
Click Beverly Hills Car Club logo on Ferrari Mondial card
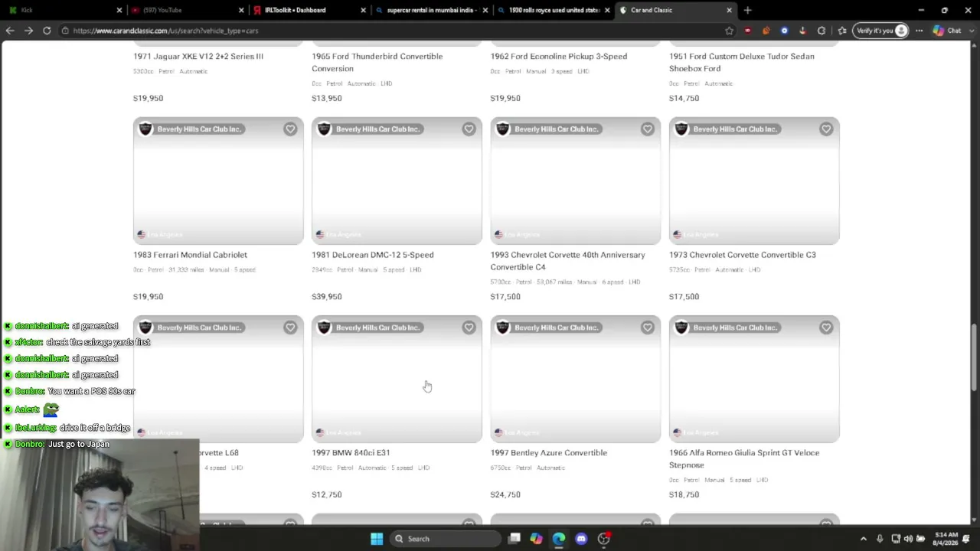[x=145, y=129]
